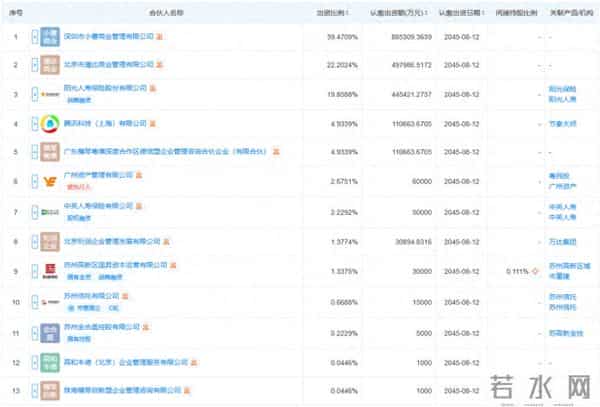Sort by the 认缴出资日期 column header
The image size is (600, 407).
[x=461, y=13]
